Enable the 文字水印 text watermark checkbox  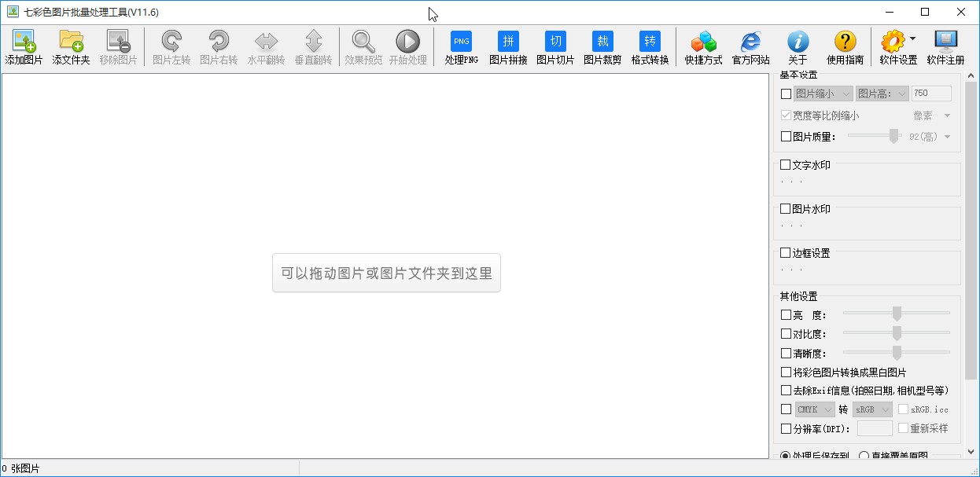click(x=786, y=165)
